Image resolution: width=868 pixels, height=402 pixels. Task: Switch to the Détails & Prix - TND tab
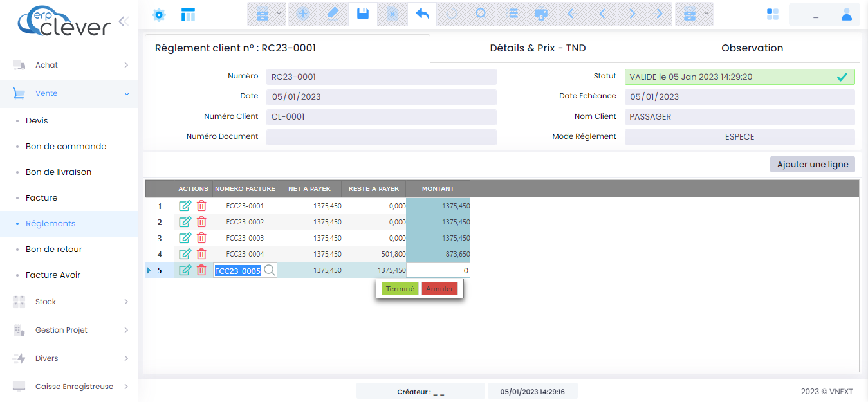point(538,48)
